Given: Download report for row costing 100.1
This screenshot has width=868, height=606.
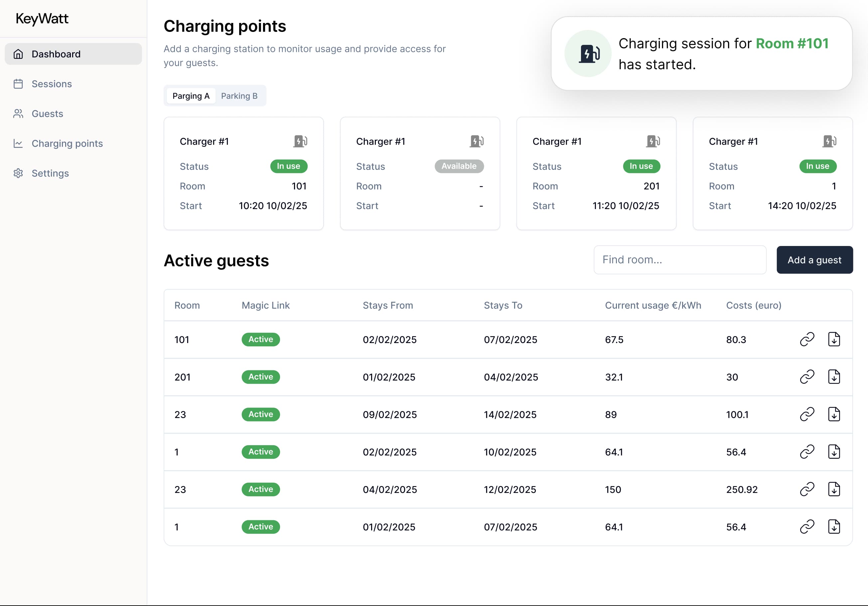Looking at the screenshot, I should [834, 414].
